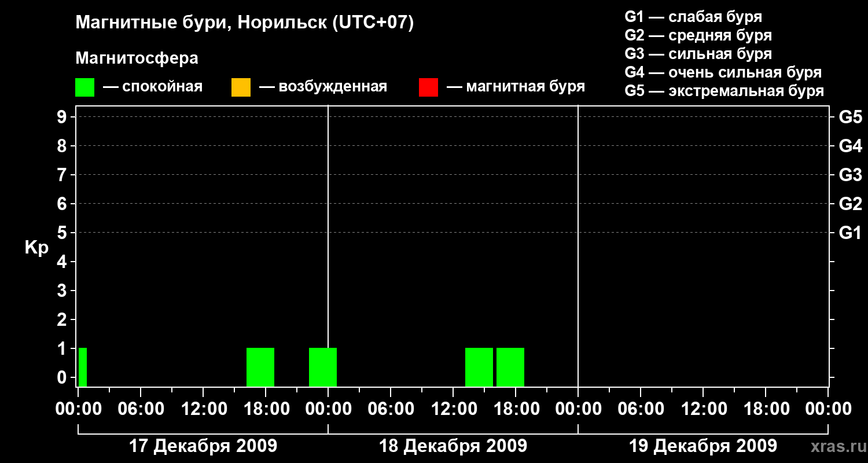Click 'G4 — очень сильная буря' legend line
Image resolution: width=868 pixels, height=463 pixels.
click(x=723, y=72)
